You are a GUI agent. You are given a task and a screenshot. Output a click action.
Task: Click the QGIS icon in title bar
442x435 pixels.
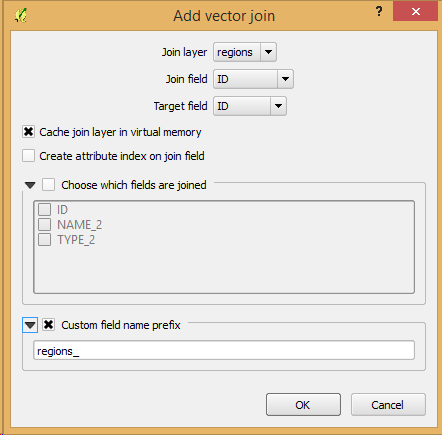pos(21,15)
